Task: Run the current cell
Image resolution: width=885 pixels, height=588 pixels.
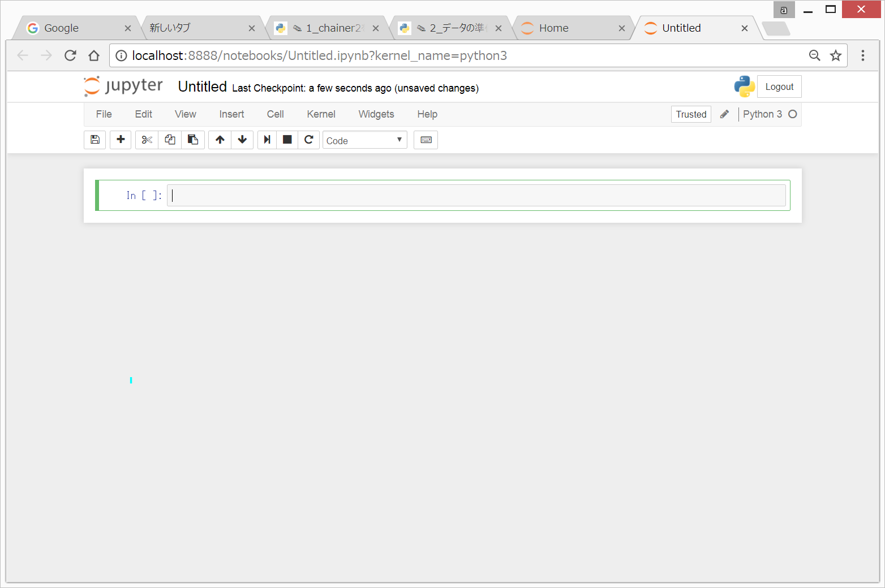Action: point(267,140)
